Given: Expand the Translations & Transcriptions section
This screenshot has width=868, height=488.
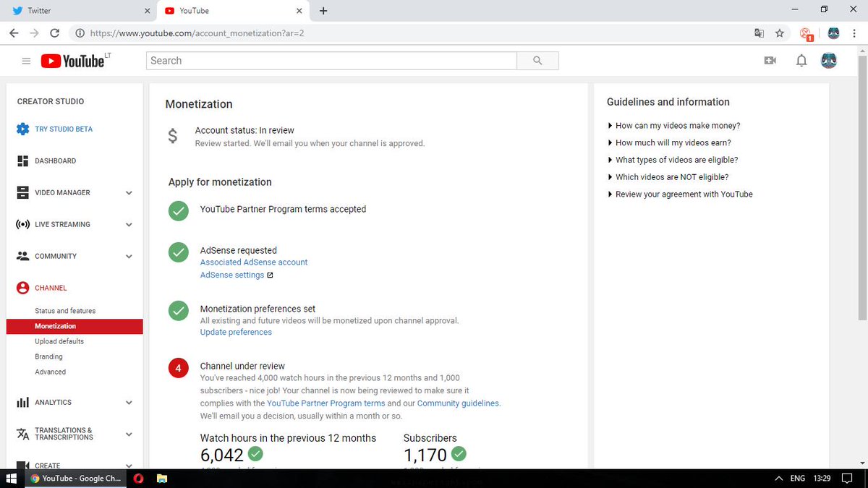Looking at the screenshot, I should (129, 435).
